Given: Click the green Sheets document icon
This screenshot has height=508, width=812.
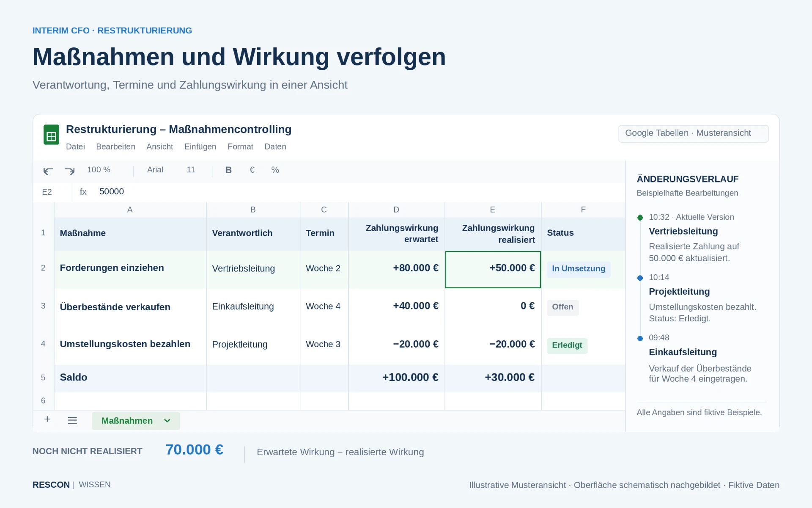Looking at the screenshot, I should click(51, 135).
